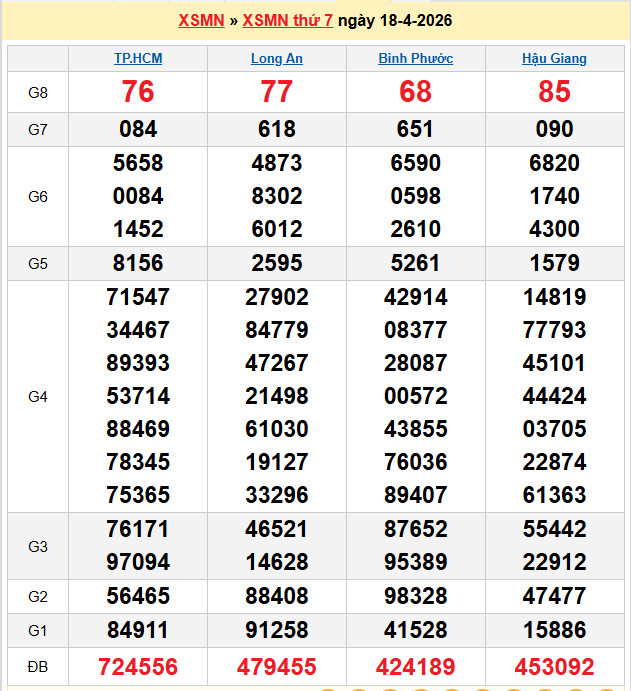
Task: Click the ĐB row label
Action: coord(38,666)
